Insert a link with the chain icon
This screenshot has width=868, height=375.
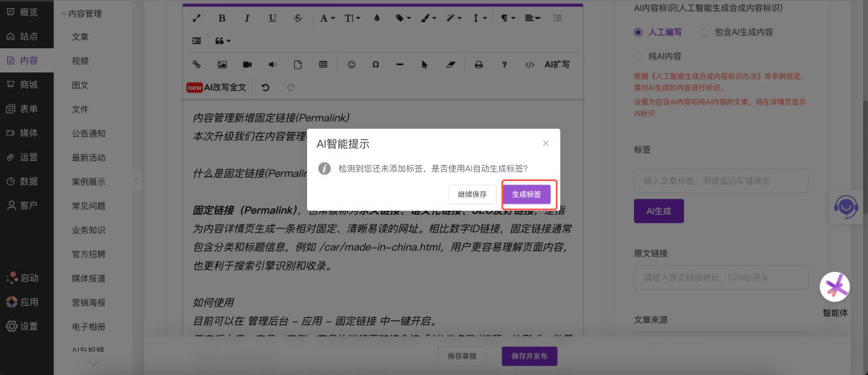pyautogui.click(x=197, y=64)
